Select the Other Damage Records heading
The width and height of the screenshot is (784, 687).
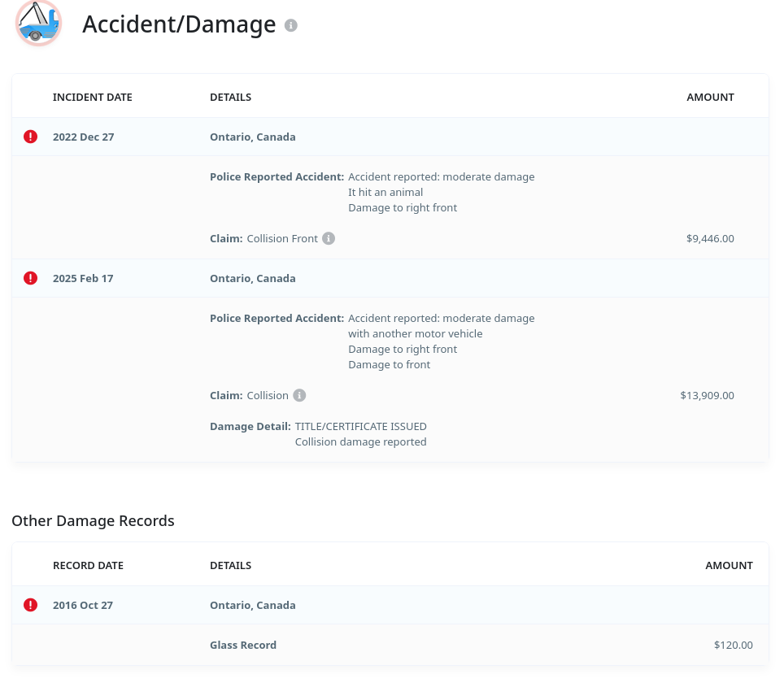click(x=93, y=521)
